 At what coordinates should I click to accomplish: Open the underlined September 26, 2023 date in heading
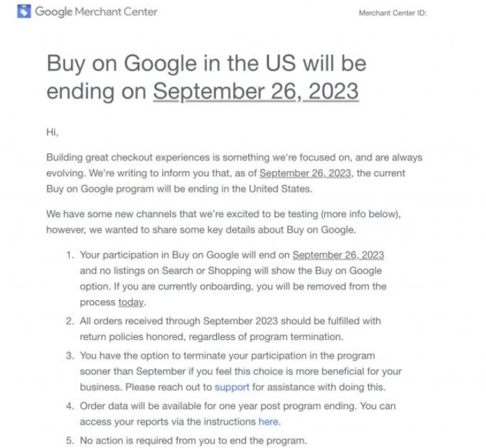pos(256,91)
